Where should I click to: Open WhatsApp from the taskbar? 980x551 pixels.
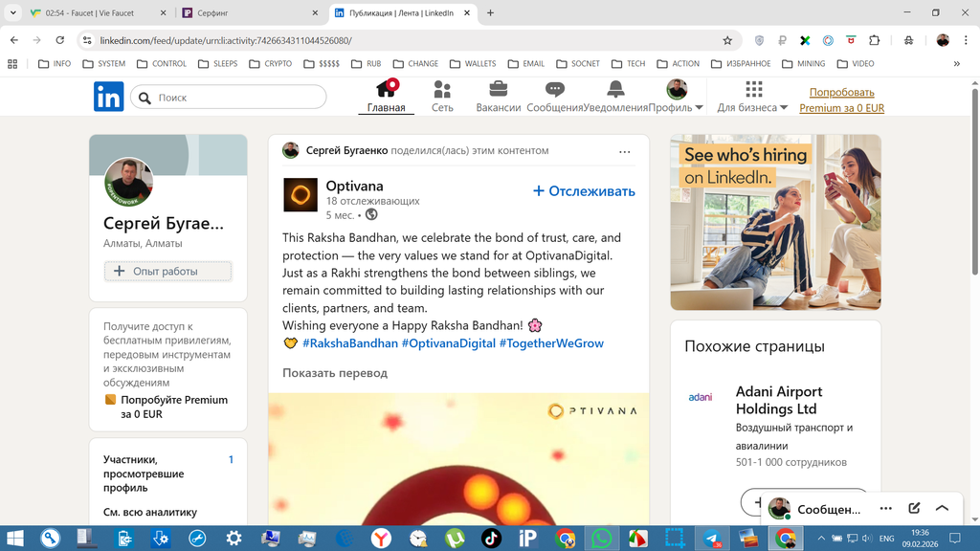601,538
